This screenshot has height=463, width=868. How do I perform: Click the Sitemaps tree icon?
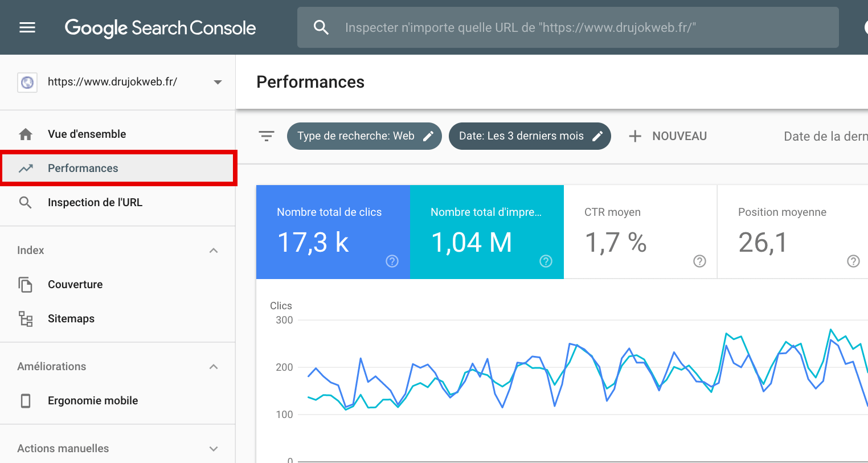click(26, 319)
